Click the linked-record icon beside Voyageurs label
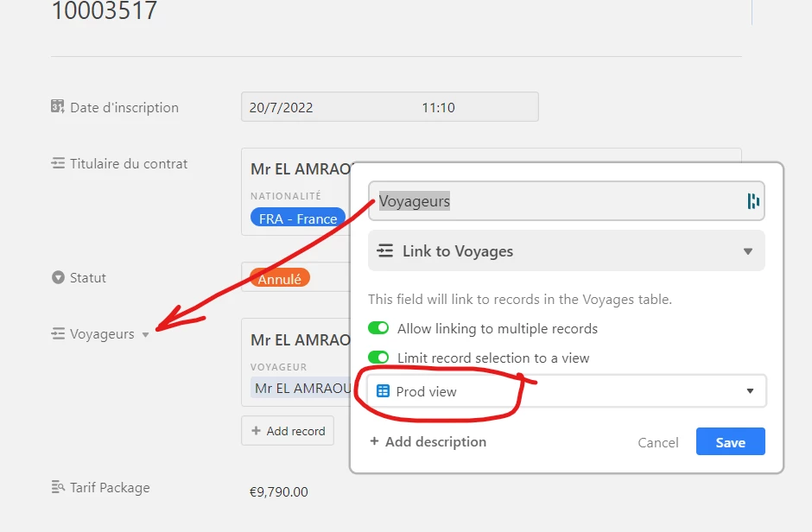This screenshot has width=812, height=532. (x=58, y=333)
